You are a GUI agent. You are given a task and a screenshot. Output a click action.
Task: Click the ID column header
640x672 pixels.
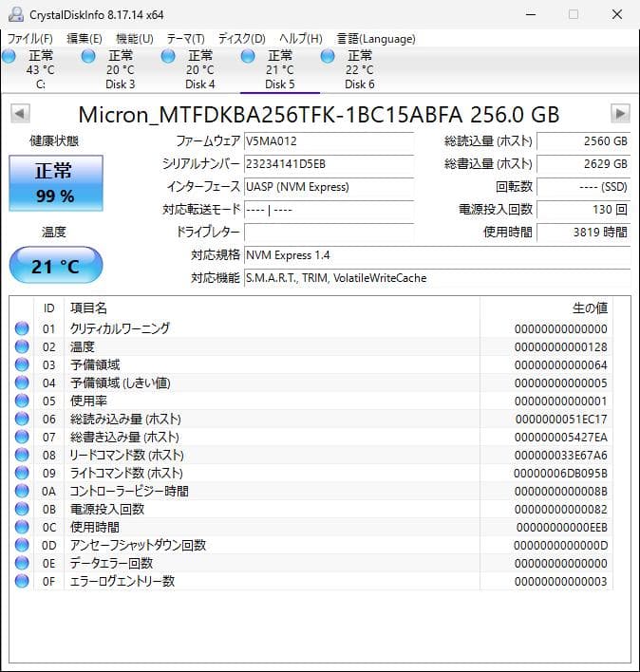tap(48, 308)
